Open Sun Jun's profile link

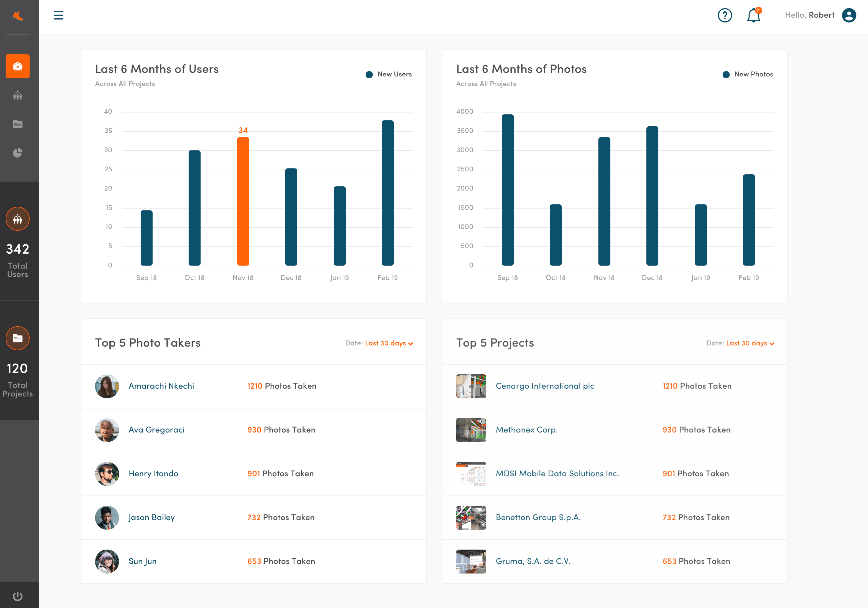click(143, 562)
